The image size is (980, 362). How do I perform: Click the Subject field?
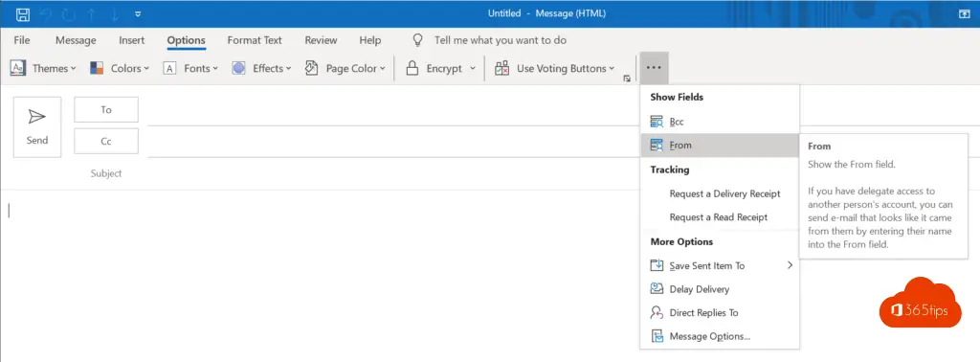(392, 173)
